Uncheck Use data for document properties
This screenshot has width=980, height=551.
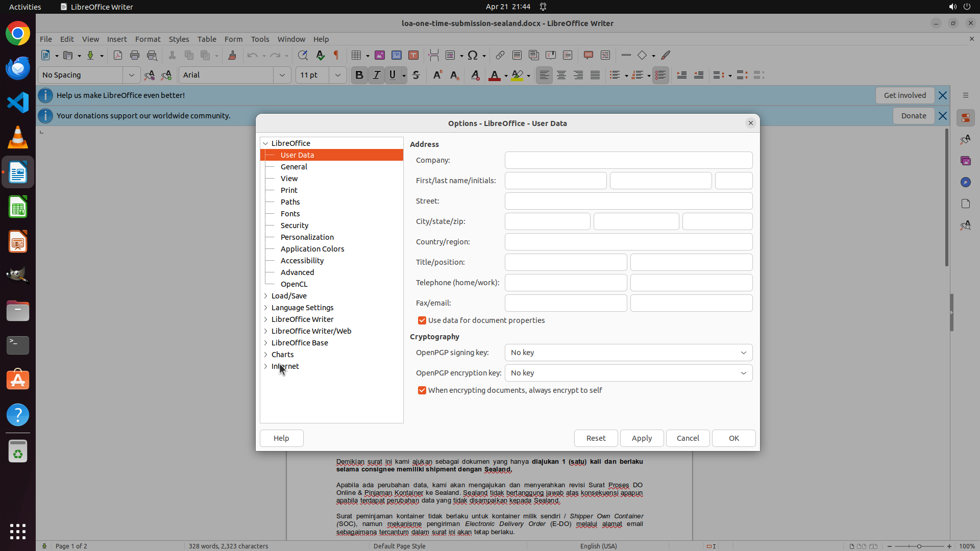[x=422, y=320]
